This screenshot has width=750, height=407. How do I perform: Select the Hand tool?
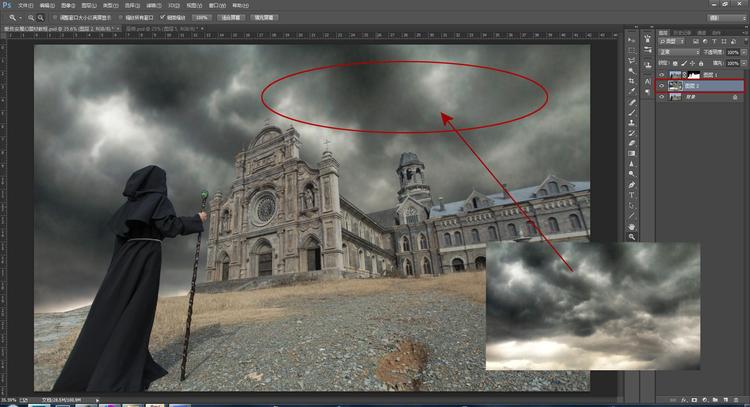click(632, 227)
